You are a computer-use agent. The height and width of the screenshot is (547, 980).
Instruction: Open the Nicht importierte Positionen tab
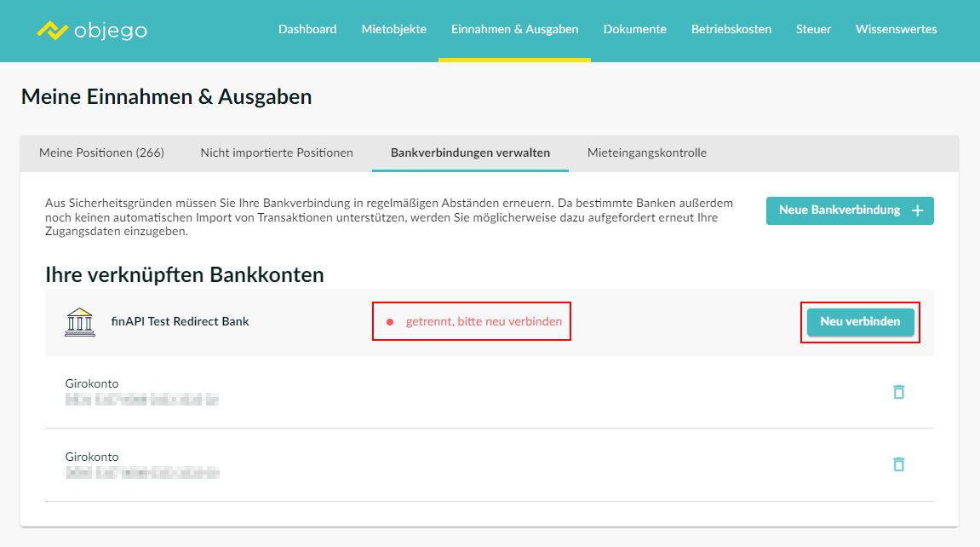point(277,153)
